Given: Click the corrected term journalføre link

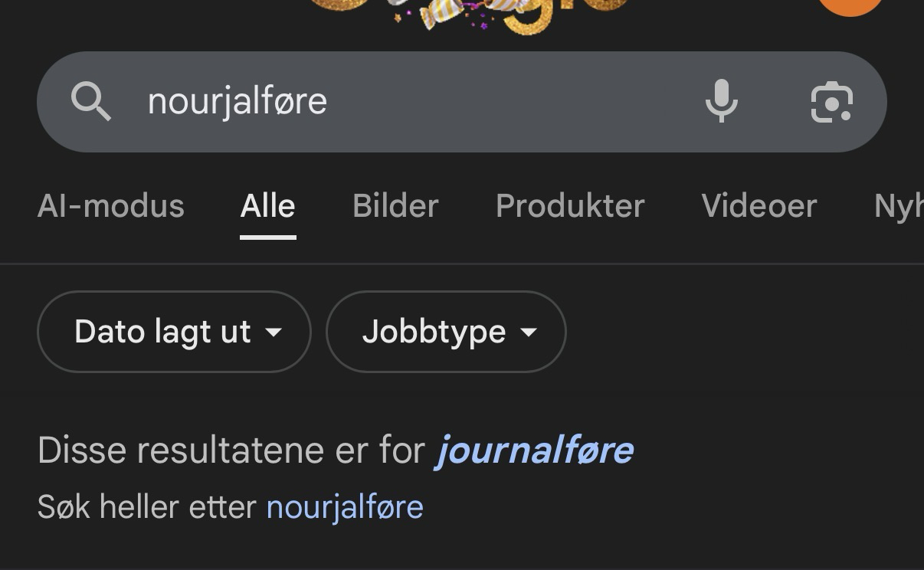Looking at the screenshot, I should coord(534,450).
